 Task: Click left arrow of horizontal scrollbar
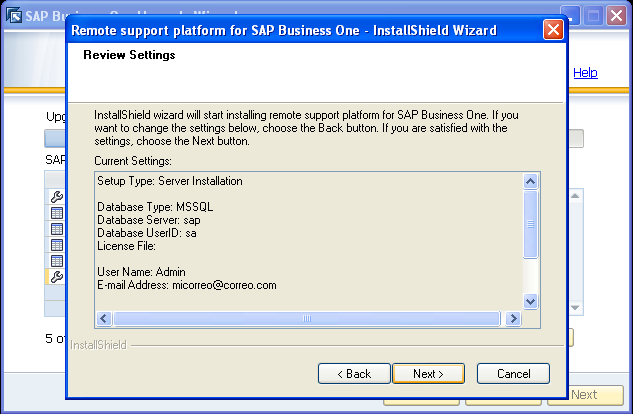tap(104, 318)
